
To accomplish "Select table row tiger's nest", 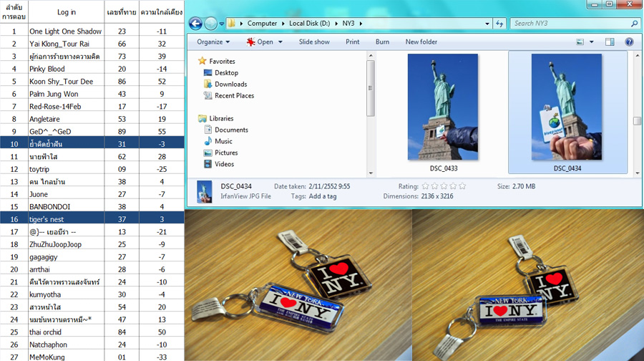I will [x=92, y=219].
